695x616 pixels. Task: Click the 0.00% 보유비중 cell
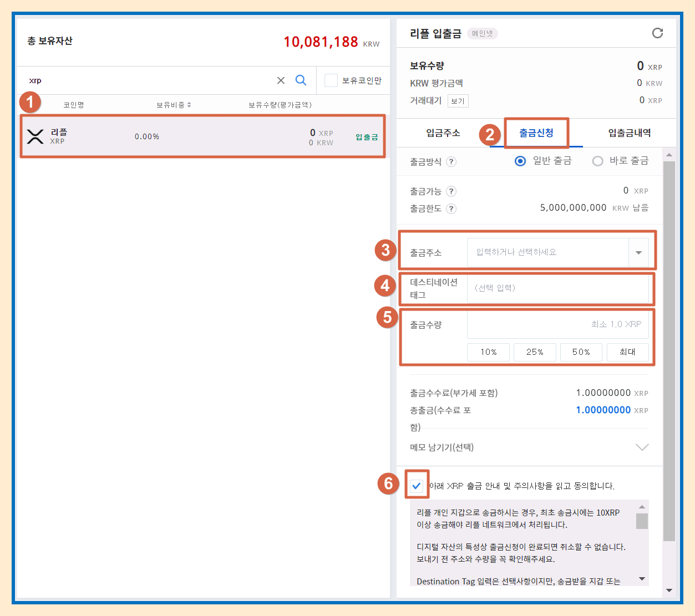point(147,137)
